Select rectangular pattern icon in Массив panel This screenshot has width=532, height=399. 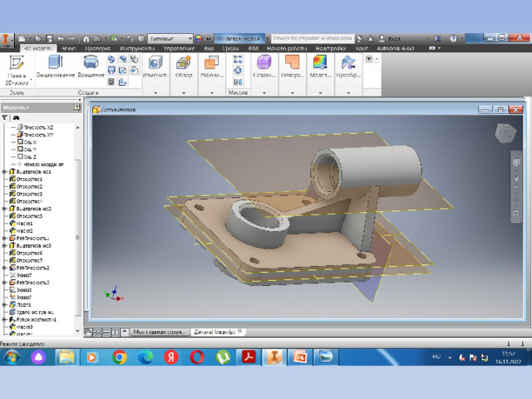click(x=238, y=59)
